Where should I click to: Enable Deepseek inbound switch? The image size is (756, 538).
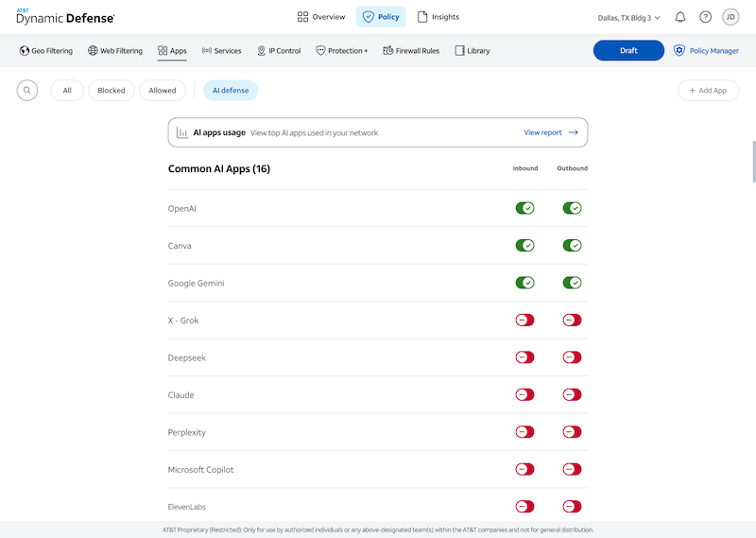coord(525,357)
